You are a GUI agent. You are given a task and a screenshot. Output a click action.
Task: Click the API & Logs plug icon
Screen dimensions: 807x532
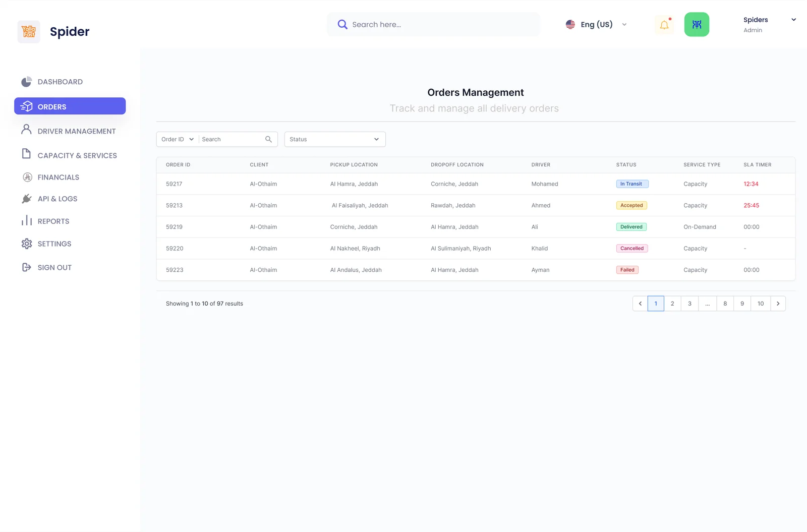pyautogui.click(x=27, y=199)
